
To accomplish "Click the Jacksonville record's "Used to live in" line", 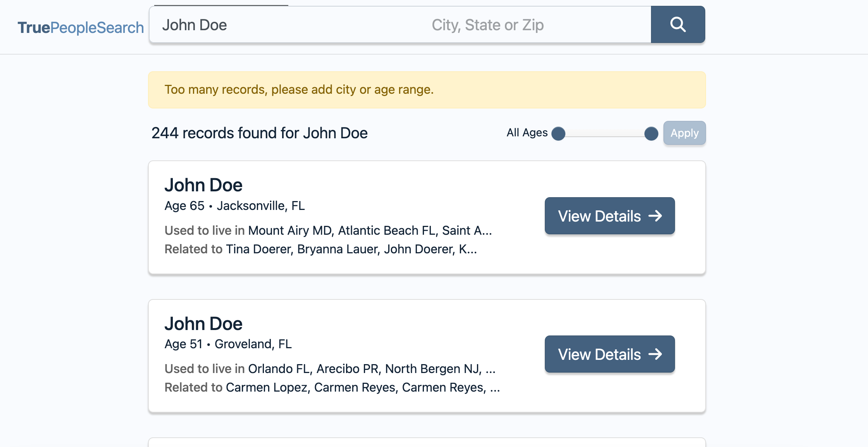I will tap(328, 230).
